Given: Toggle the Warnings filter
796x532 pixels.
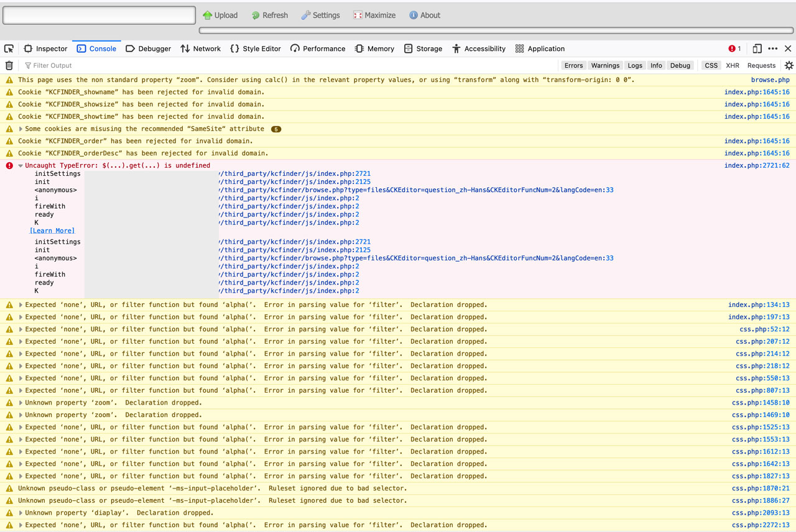Looking at the screenshot, I should point(605,65).
